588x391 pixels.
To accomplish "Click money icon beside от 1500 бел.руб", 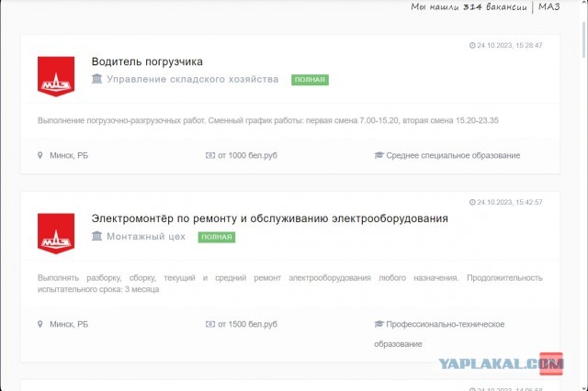I will 210,324.
